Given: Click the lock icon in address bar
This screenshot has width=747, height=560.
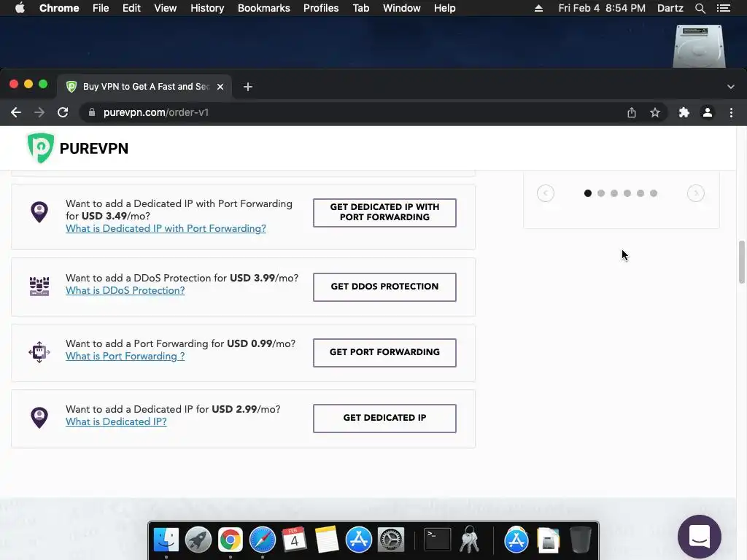Looking at the screenshot, I should point(92,112).
